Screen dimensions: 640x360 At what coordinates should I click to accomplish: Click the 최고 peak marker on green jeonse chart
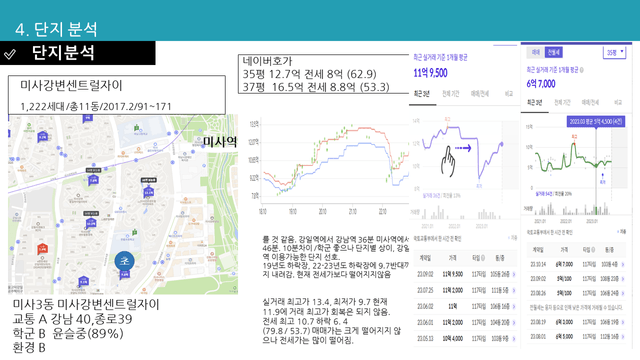[574, 139]
